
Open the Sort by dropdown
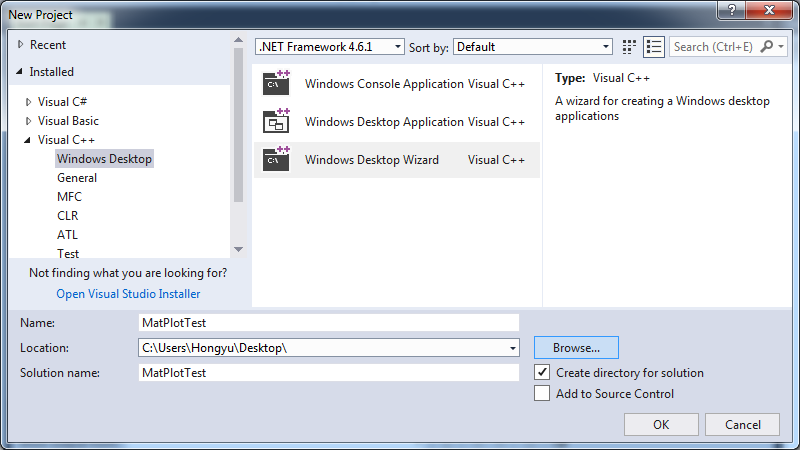(x=606, y=47)
